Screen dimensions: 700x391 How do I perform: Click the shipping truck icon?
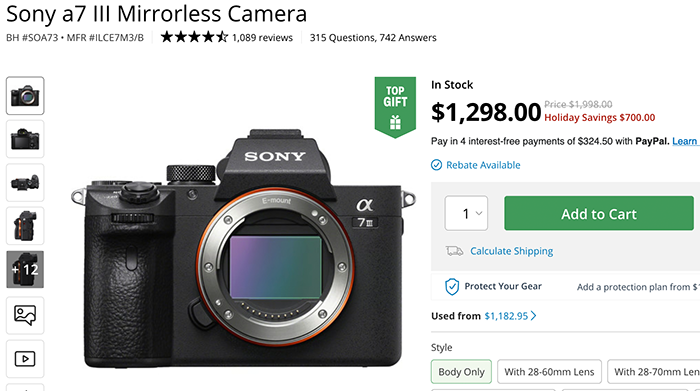pos(454,251)
